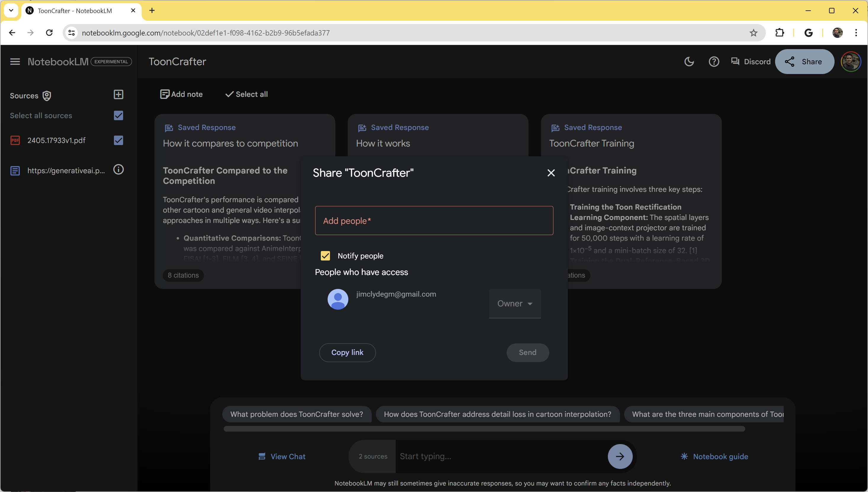The height and width of the screenshot is (492, 868).
Task: Click the Send button
Action: [527, 352]
